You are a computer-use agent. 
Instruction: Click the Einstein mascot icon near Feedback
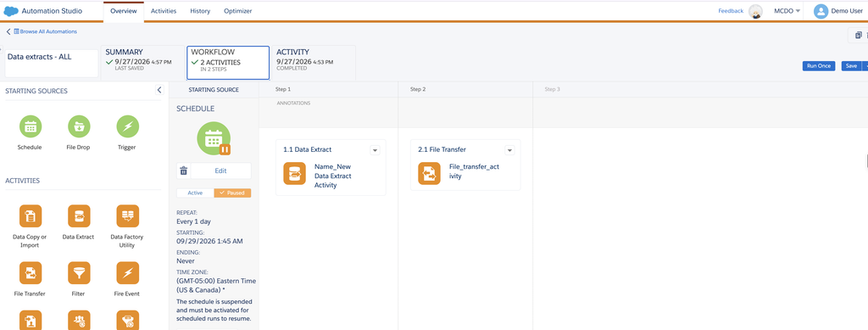click(755, 12)
